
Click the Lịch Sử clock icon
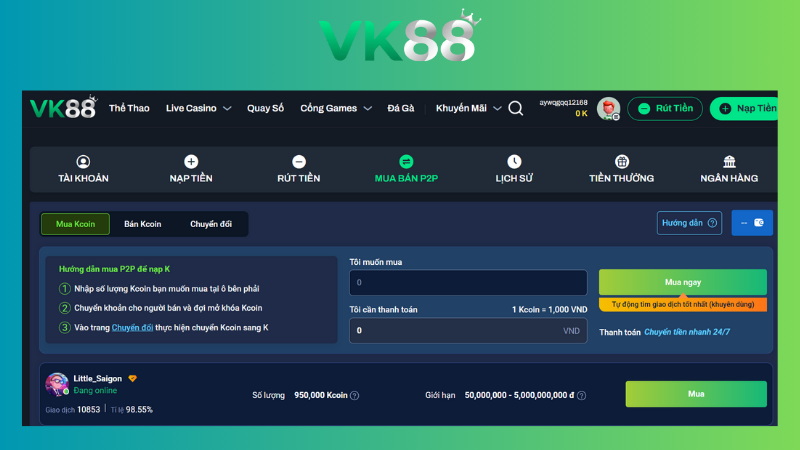click(514, 162)
